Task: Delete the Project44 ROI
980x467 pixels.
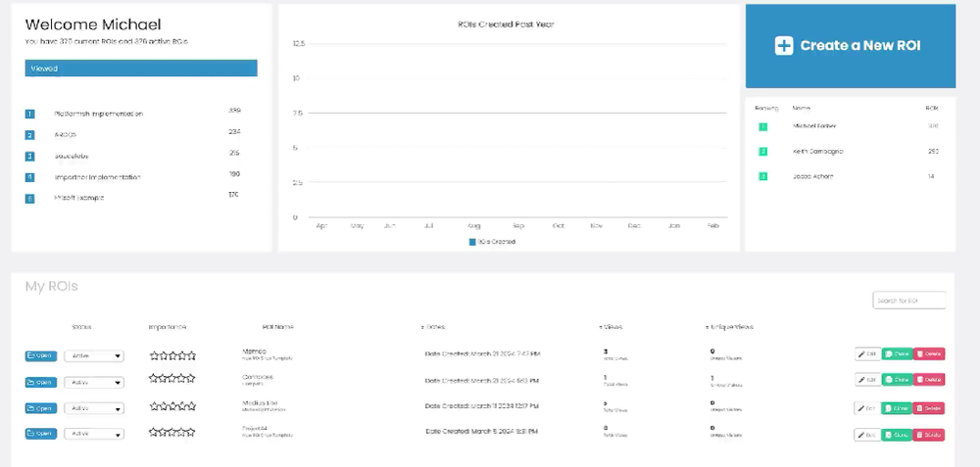Action: (929, 435)
